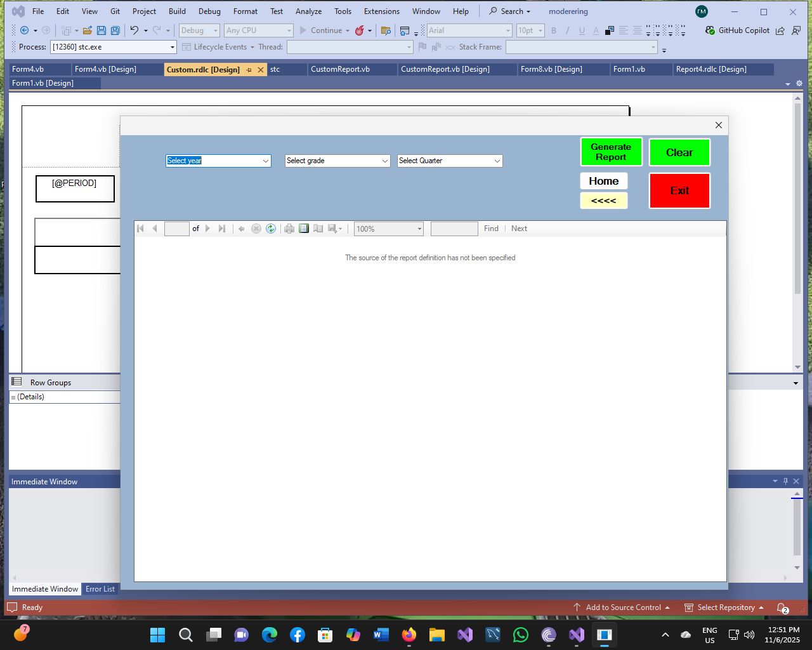Click the Undo icon in the Visual Studio toolbar

[x=134, y=30]
